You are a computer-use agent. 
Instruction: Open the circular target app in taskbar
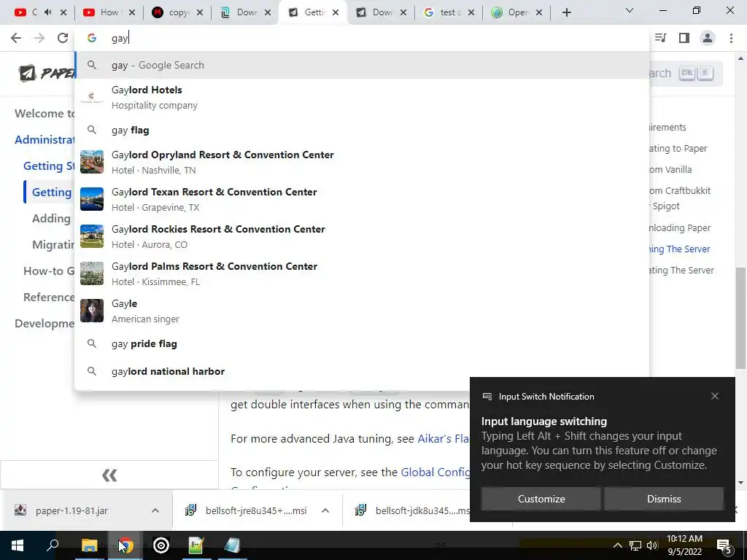click(161, 545)
